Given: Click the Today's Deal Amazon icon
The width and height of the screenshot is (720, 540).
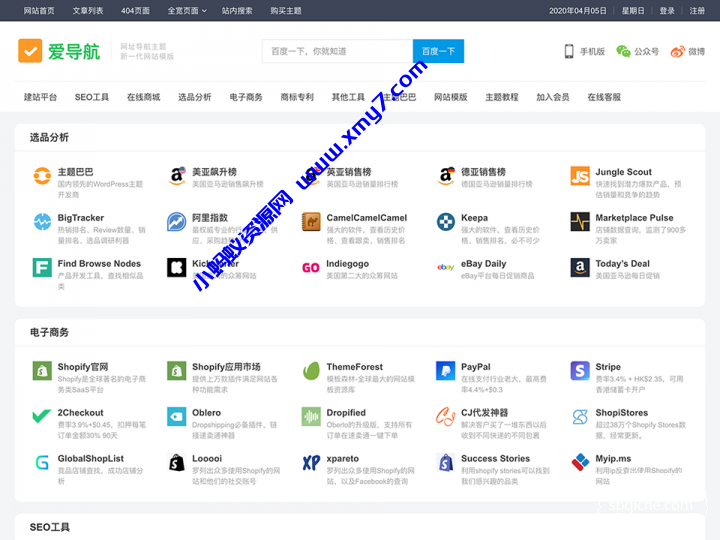Looking at the screenshot, I should pos(580,268).
